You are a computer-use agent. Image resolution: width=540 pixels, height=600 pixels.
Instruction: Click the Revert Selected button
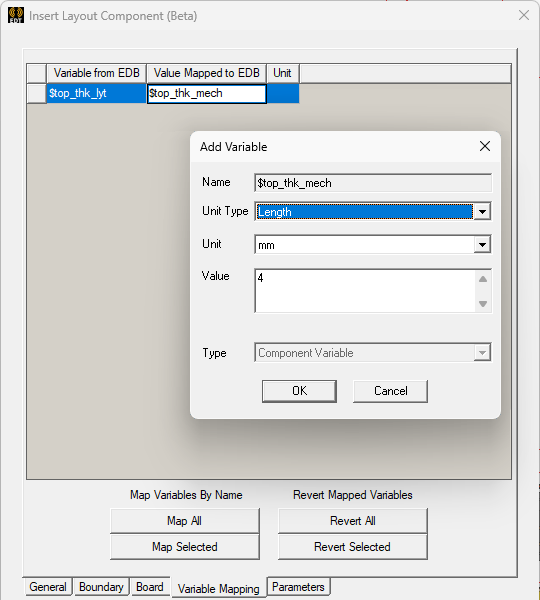click(x=353, y=547)
